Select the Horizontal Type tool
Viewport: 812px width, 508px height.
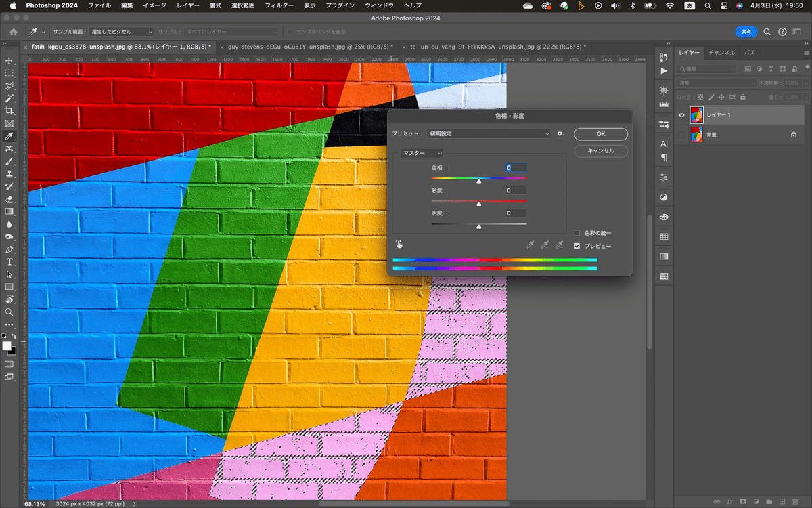[9, 261]
